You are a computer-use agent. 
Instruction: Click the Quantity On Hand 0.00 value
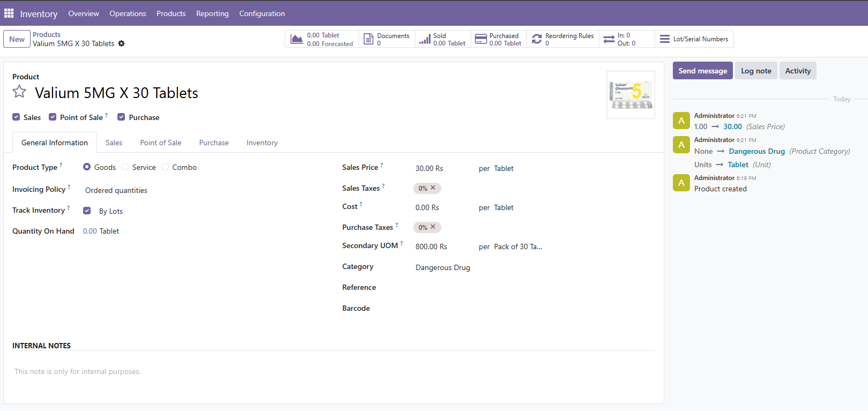click(x=90, y=231)
